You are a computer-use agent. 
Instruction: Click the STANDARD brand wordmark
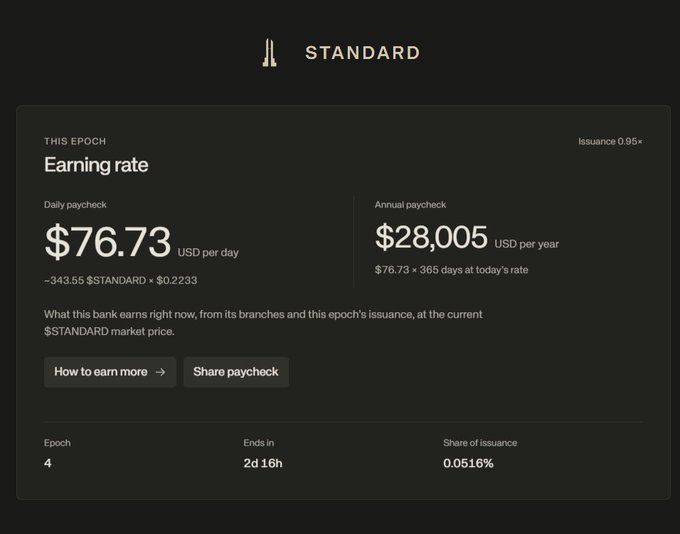(x=363, y=53)
